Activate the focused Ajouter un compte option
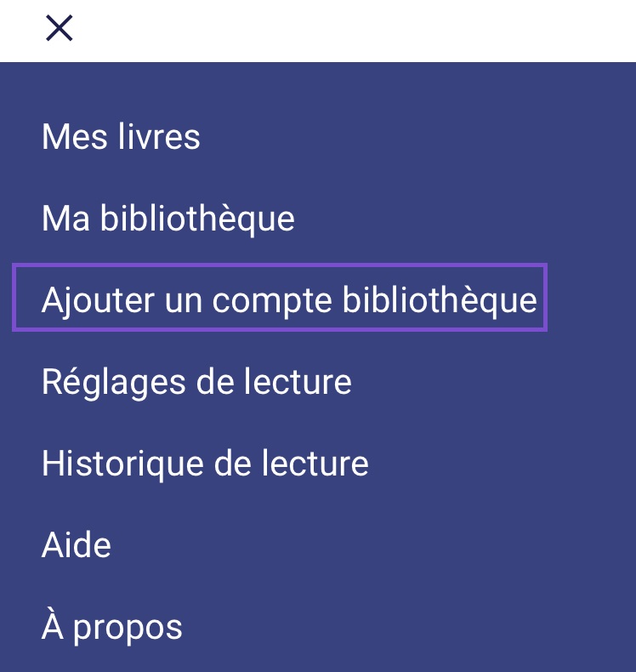 [280, 298]
